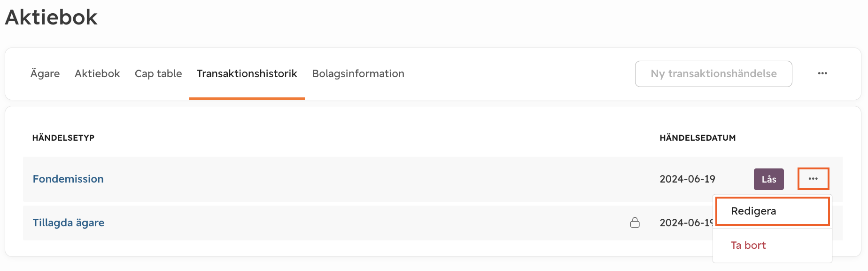Click empty area of the Fondemission row
Viewport: 868px width, 271px height.
(x=376, y=179)
